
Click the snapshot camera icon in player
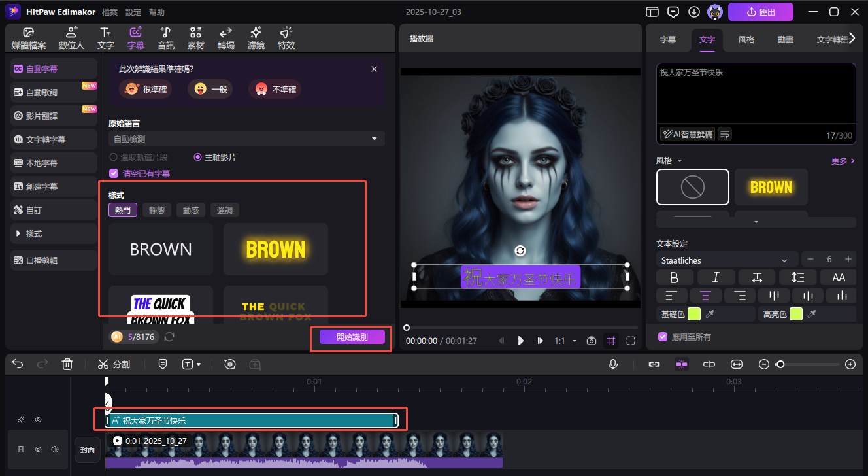click(x=592, y=341)
